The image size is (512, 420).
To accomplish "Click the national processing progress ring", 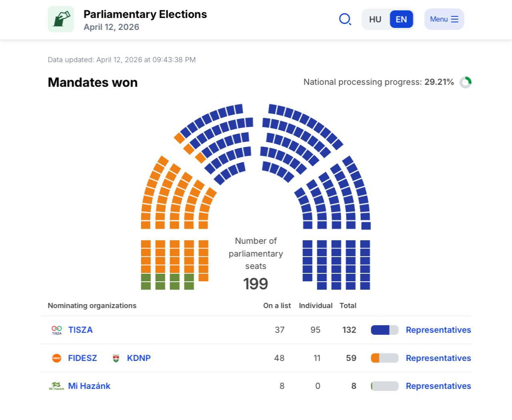I will [466, 82].
